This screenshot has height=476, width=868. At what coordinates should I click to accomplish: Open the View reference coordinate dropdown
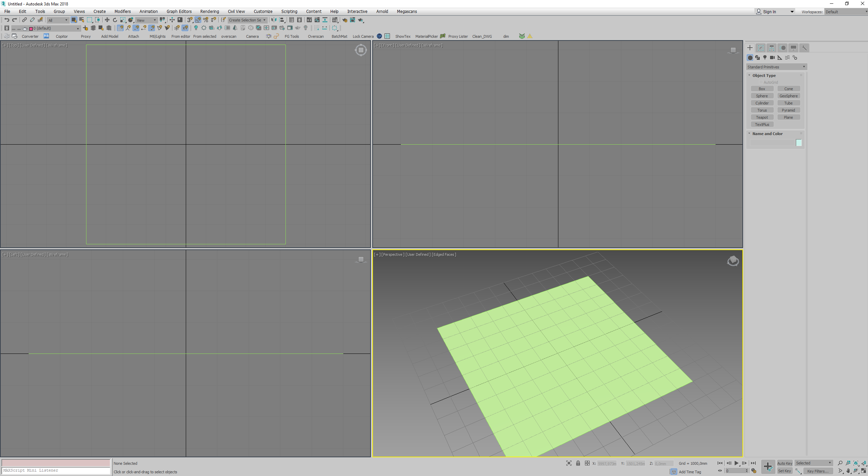point(146,20)
